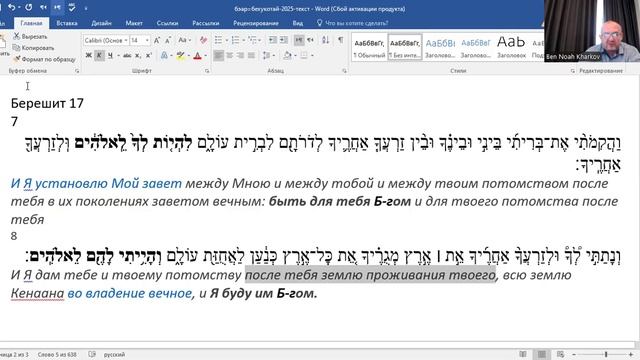Sort the selected text alphabetically

coord(325,40)
